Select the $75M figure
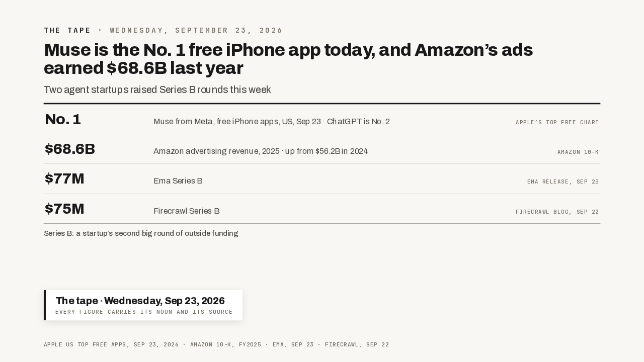 [64, 209]
